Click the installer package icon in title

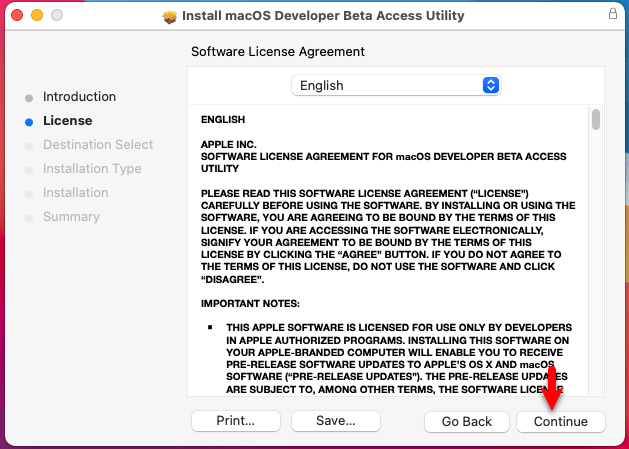click(x=170, y=16)
